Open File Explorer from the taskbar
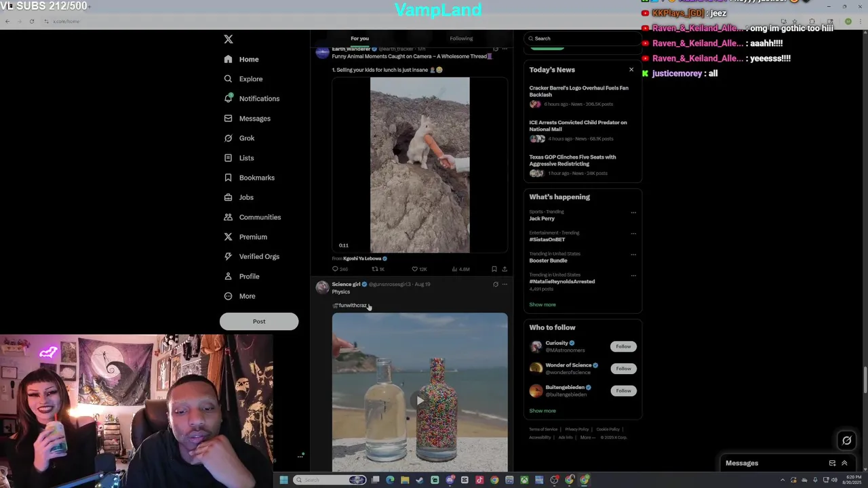 pyautogui.click(x=405, y=480)
